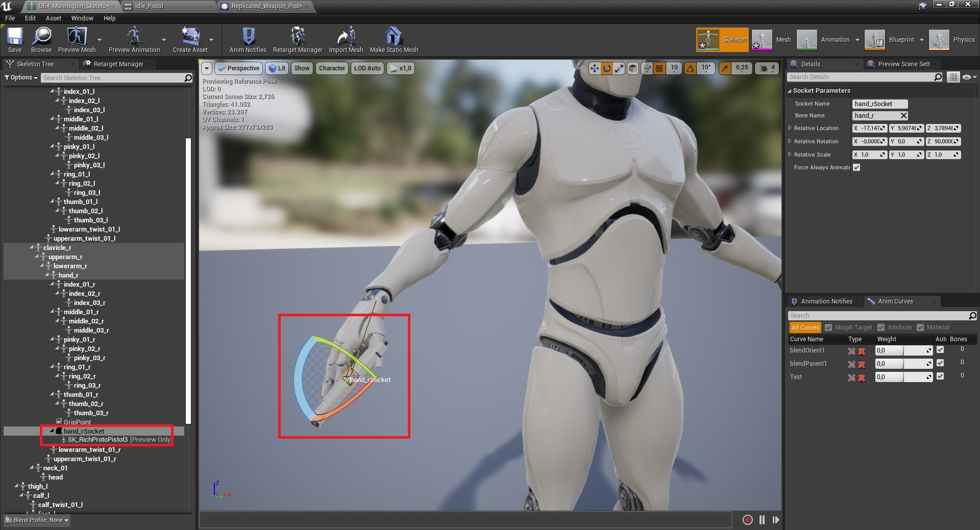Image resolution: width=980 pixels, height=530 pixels.
Task: Open the Blend Profile dropdown
Action: tap(37, 520)
